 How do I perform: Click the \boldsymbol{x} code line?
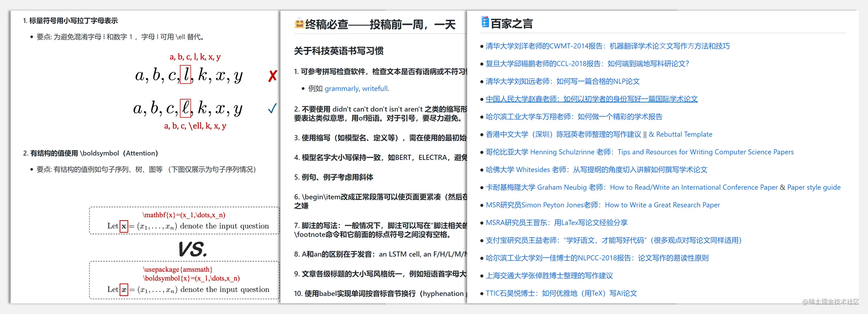pos(191,278)
